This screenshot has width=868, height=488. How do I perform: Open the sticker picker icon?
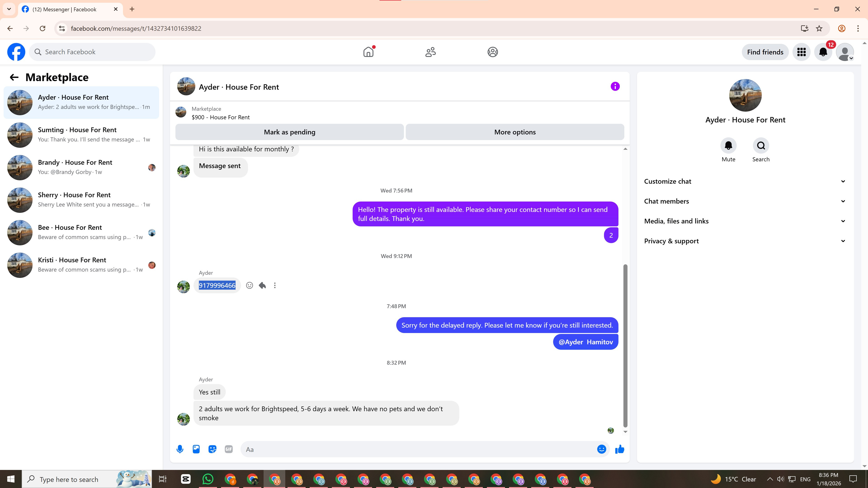[212, 449]
